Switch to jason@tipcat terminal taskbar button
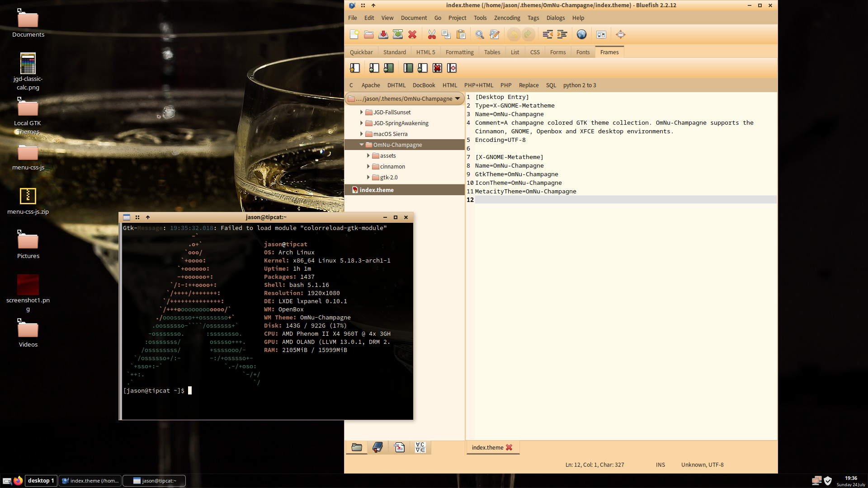This screenshot has width=868, height=488. click(154, 481)
